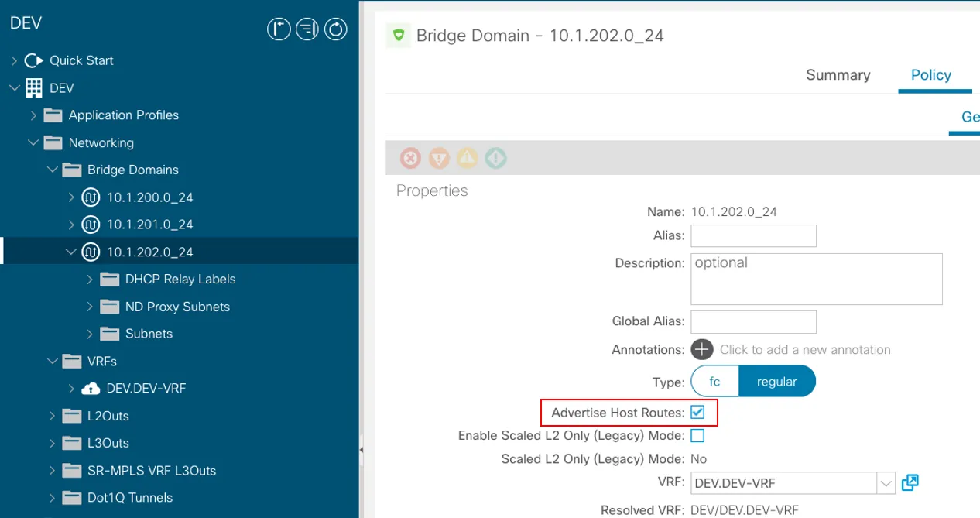Enable Scaled L2 Only (Legacy) Mode checkbox
Screen dimensions: 980x518
pos(697,435)
